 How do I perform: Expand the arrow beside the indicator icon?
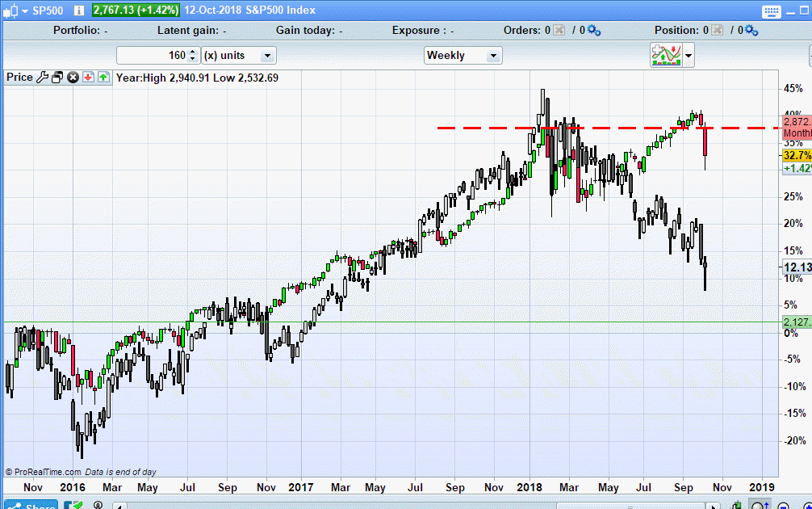pyautogui.click(x=689, y=55)
